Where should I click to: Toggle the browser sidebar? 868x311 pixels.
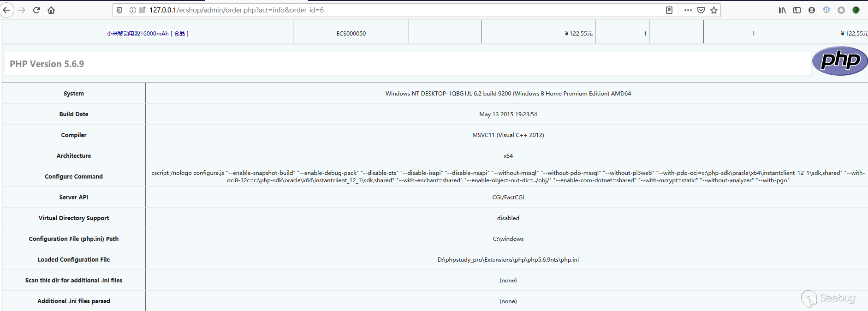[x=797, y=10]
